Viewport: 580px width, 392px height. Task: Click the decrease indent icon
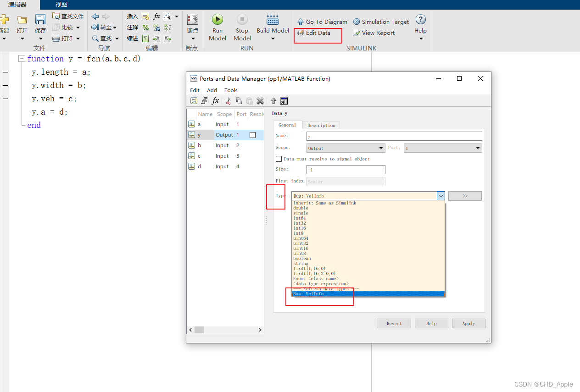coord(167,39)
